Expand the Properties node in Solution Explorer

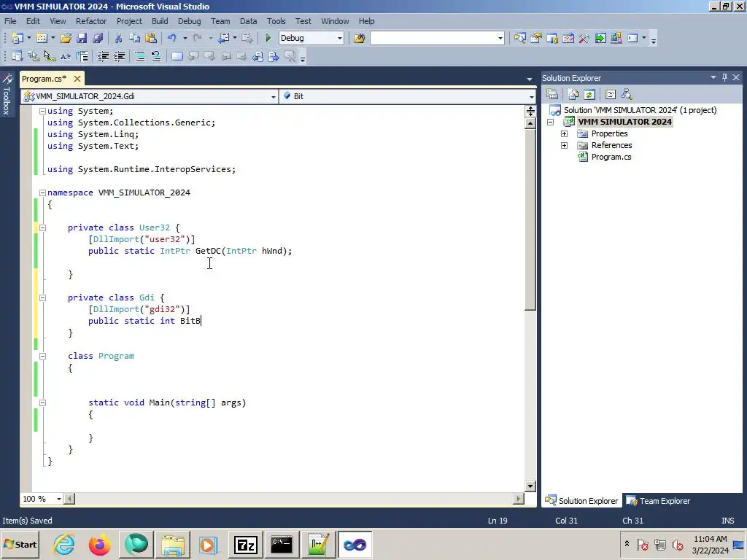pos(564,134)
